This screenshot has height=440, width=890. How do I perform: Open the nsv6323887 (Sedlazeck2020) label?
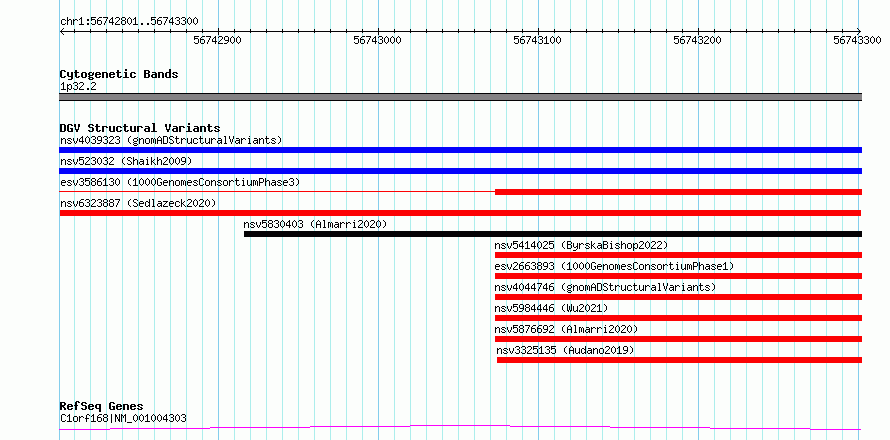tap(138, 203)
